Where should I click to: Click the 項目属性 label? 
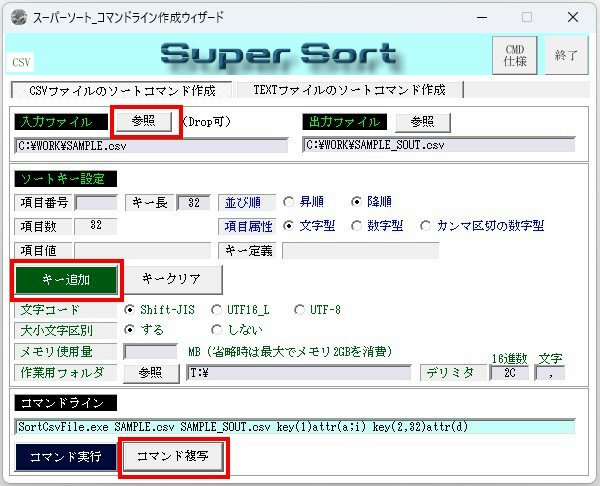click(x=248, y=227)
